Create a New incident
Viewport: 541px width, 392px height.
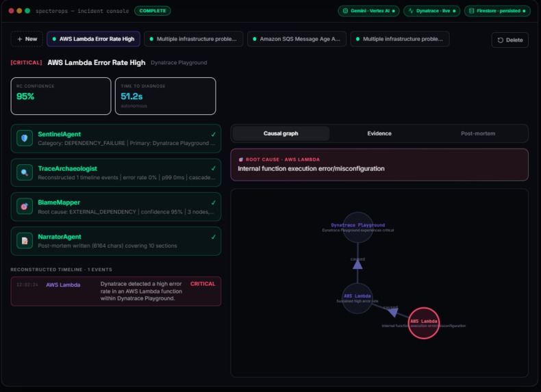[x=27, y=39]
